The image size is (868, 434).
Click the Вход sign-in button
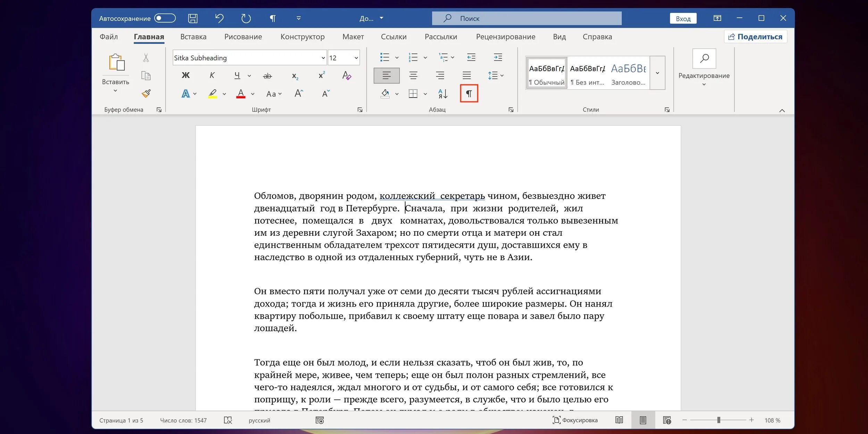tap(683, 18)
